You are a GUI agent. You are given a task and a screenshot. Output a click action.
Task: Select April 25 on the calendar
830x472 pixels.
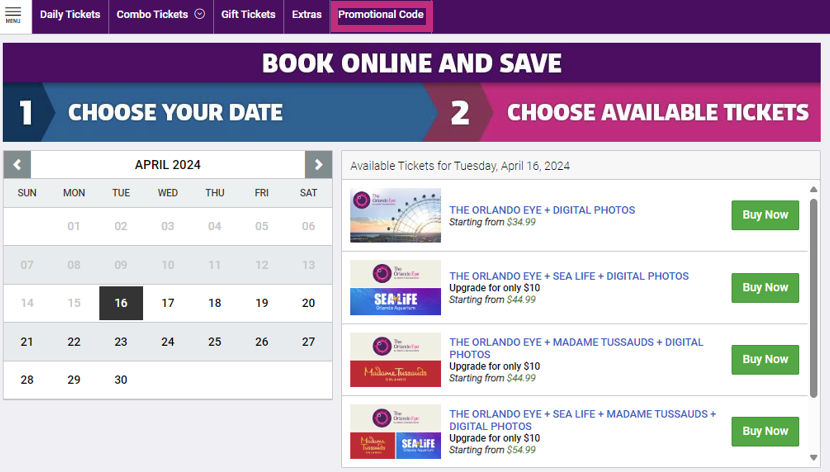(x=214, y=342)
